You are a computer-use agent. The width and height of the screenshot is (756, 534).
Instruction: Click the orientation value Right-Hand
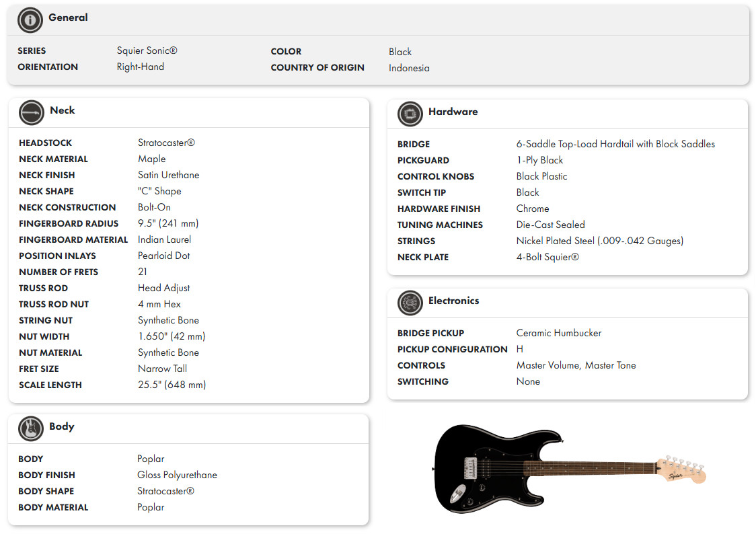[x=141, y=67]
